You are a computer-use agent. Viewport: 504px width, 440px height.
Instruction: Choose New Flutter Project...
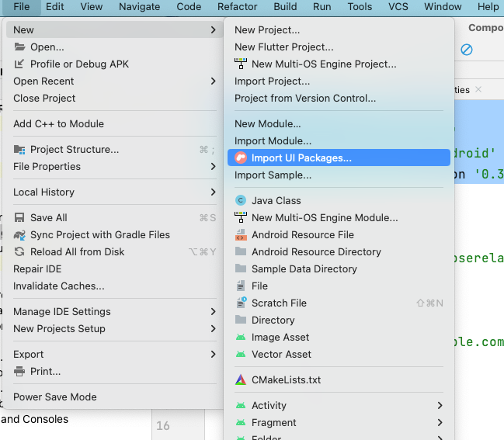(x=339, y=47)
